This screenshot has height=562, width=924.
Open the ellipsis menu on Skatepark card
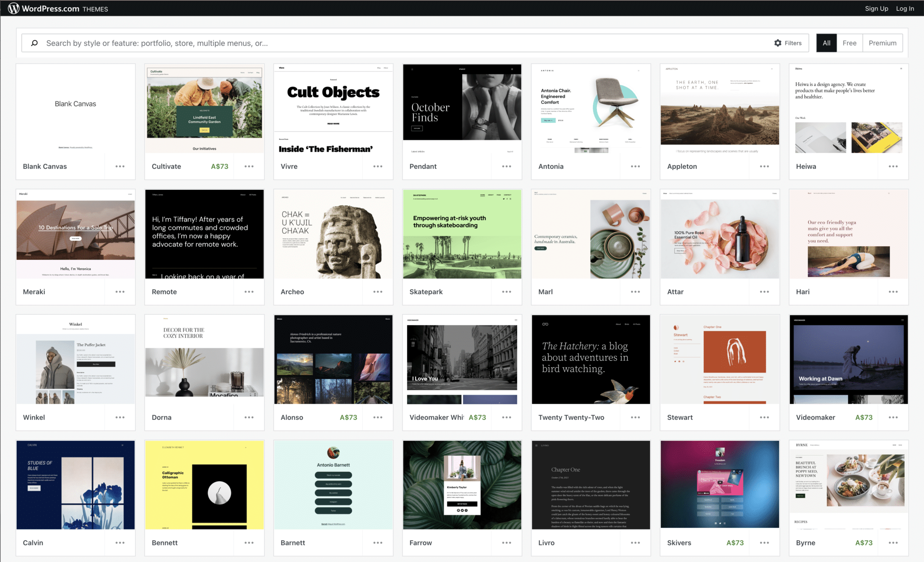(x=506, y=292)
